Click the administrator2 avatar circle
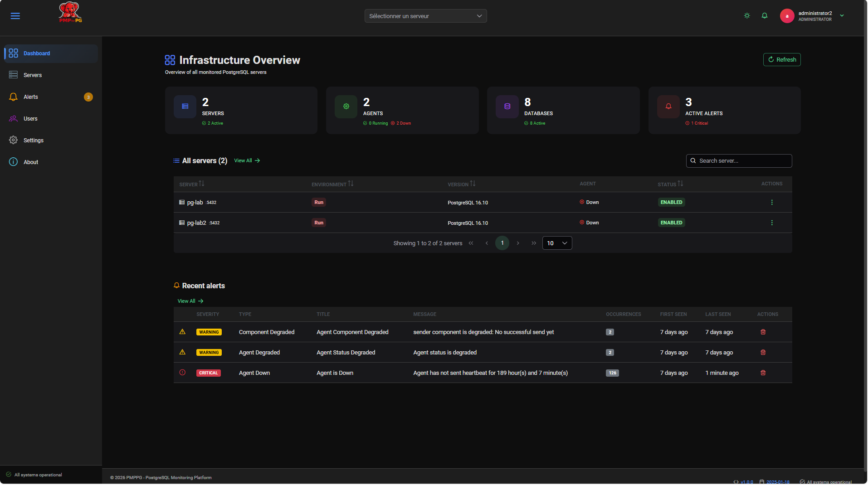Image resolution: width=868 pixels, height=485 pixels. pyautogui.click(x=787, y=16)
